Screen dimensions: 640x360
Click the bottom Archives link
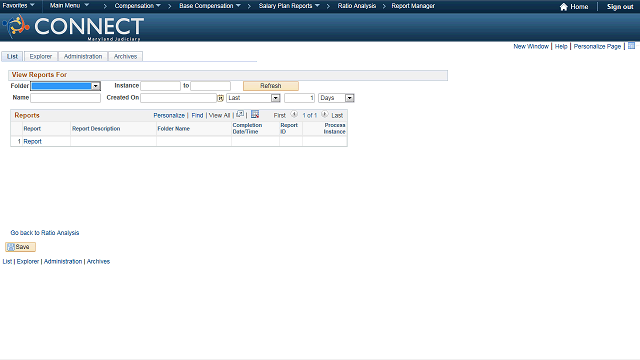click(98, 261)
